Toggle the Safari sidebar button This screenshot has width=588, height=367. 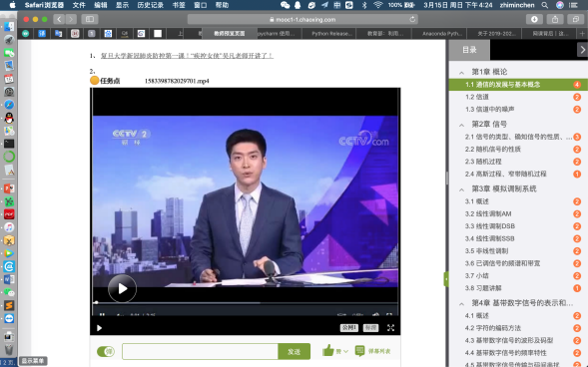90,19
